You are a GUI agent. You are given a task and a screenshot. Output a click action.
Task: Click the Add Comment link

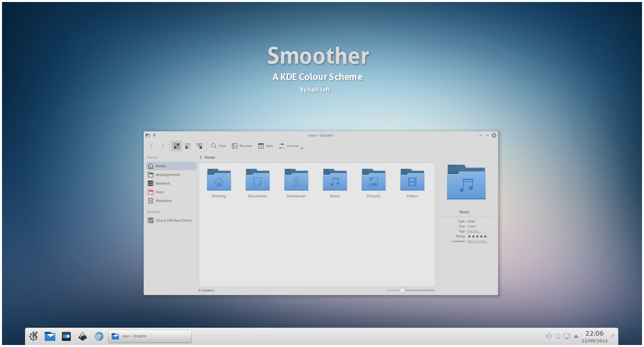[x=478, y=241]
